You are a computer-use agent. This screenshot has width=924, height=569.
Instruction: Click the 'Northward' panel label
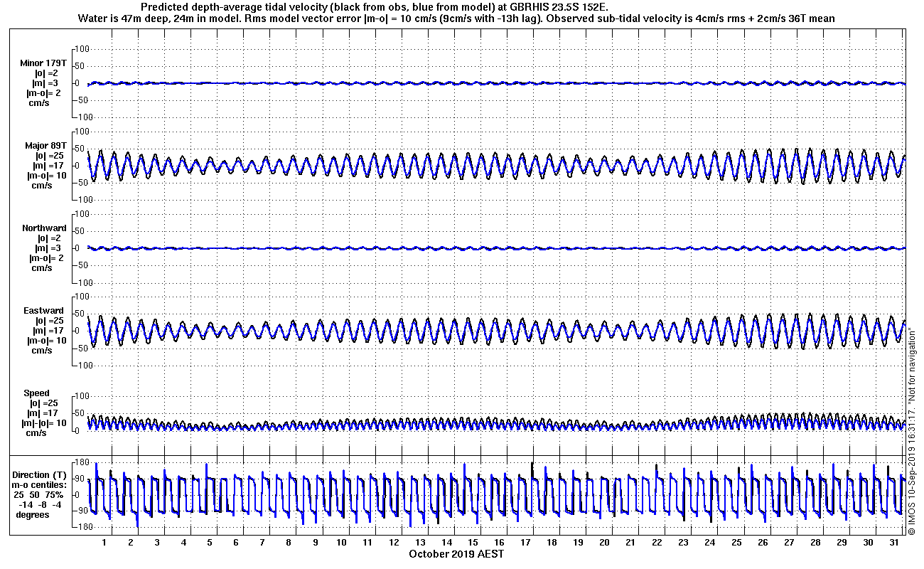point(44,228)
